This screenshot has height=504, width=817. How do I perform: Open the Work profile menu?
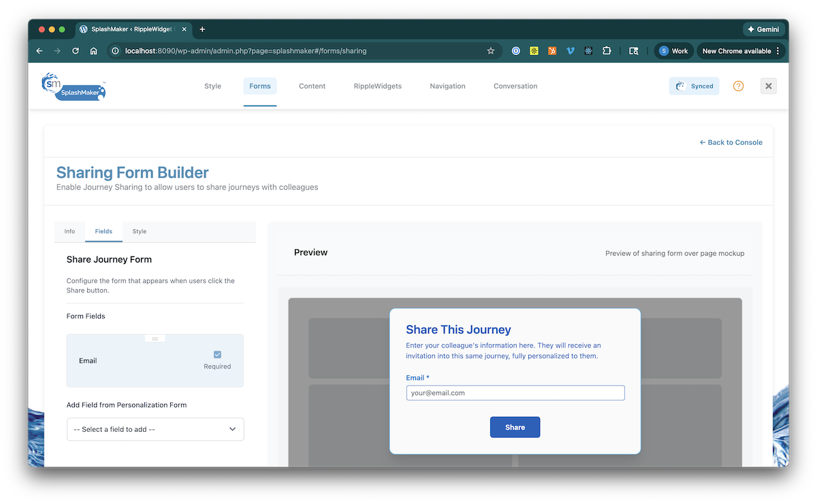(673, 51)
